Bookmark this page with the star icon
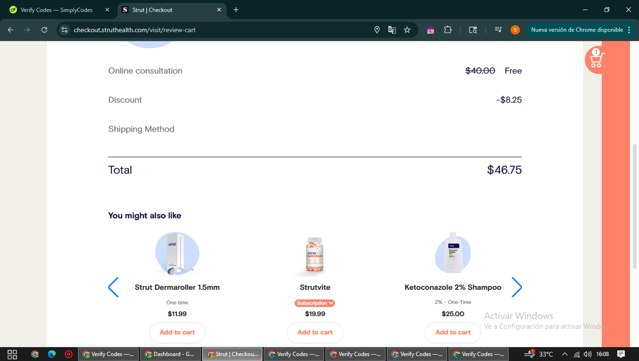Viewport: 639px width, 361px height. 407,30
